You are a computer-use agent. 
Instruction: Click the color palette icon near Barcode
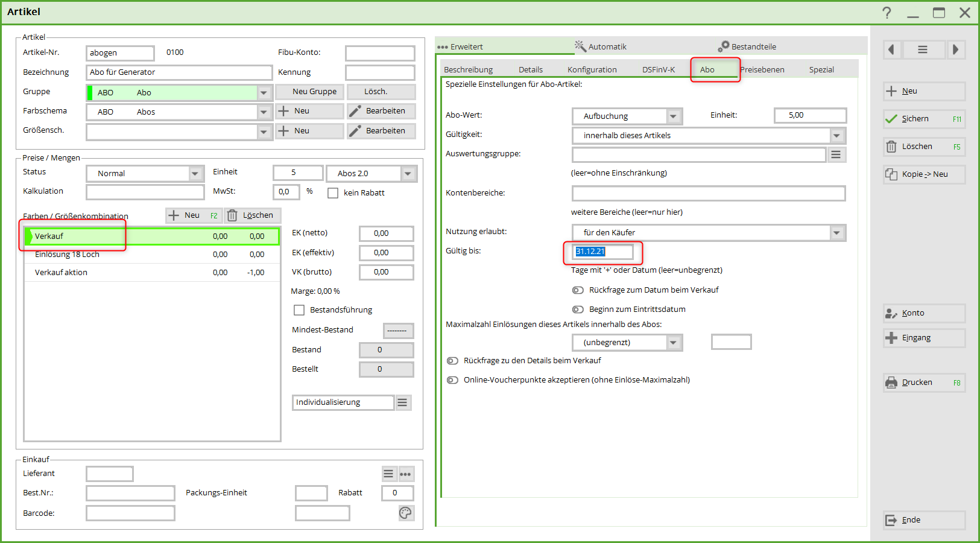pos(405,513)
